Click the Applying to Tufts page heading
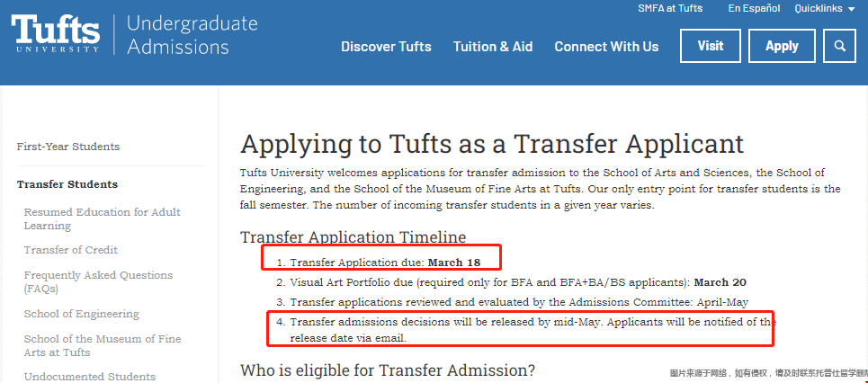This screenshot has height=383, width=868. pyautogui.click(x=492, y=144)
